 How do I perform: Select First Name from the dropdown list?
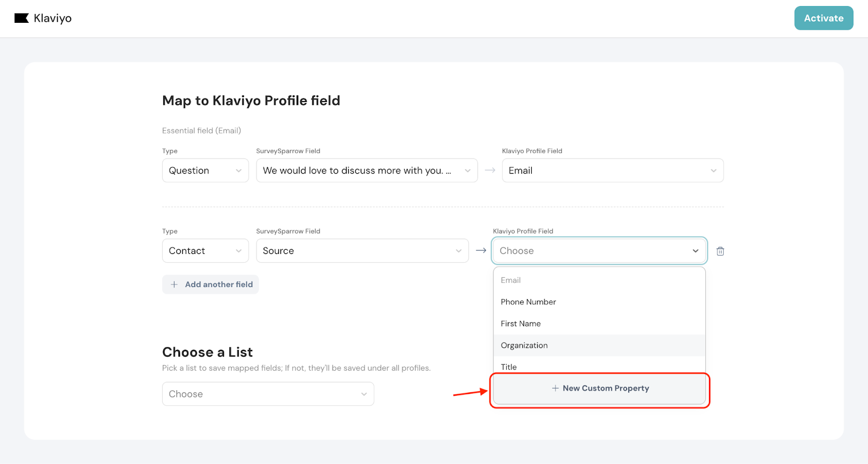(521, 323)
